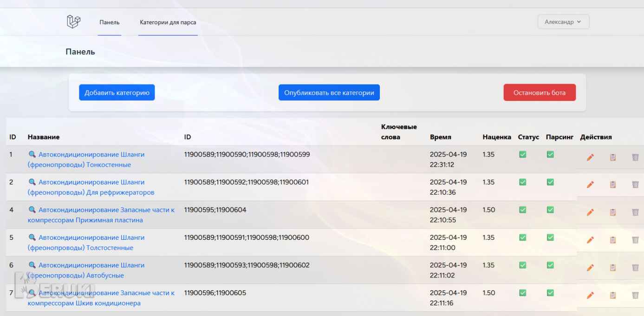Click the clipboard icon for row 6
The height and width of the screenshot is (316, 644).
[612, 268]
